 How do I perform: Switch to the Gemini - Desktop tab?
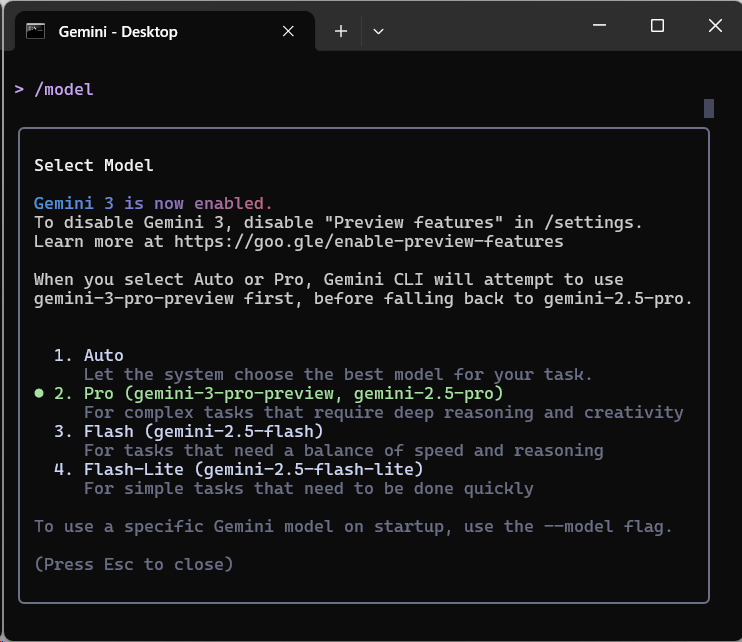click(118, 31)
